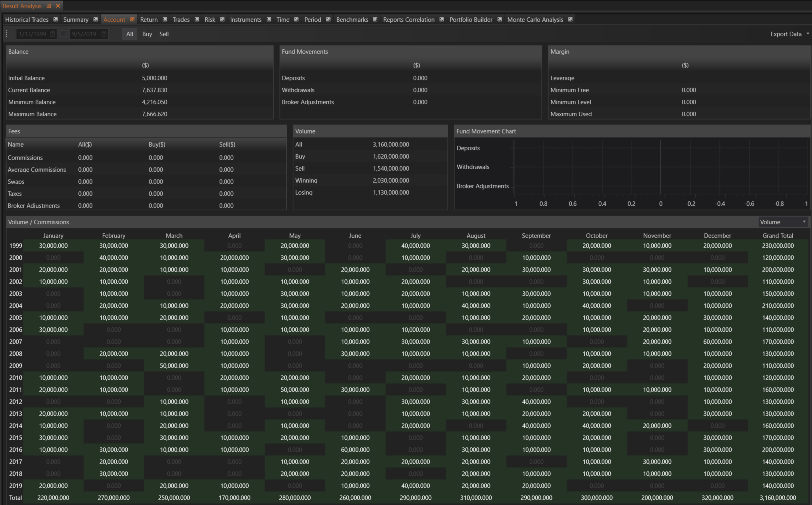
Task: Open the start date calendar picker icon
Action: point(52,34)
